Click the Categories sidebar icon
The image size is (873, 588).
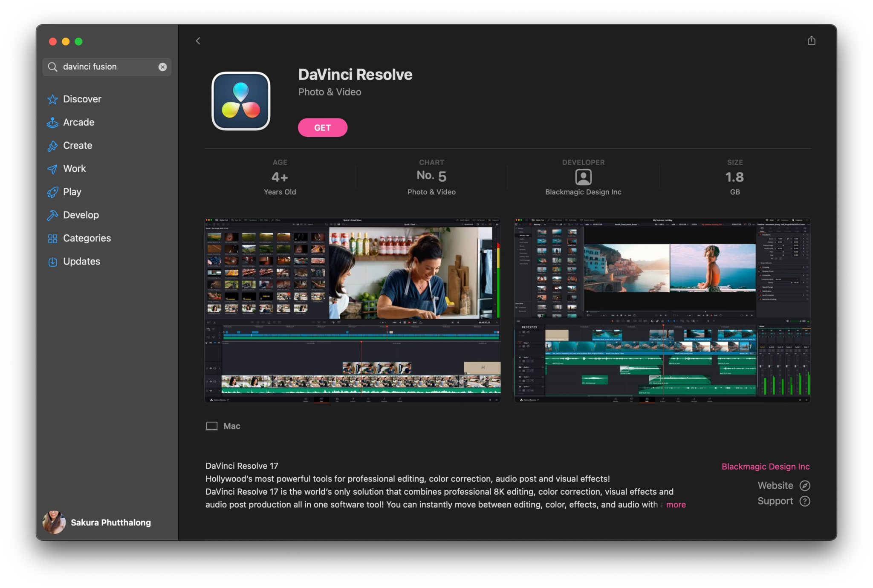click(x=52, y=238)
